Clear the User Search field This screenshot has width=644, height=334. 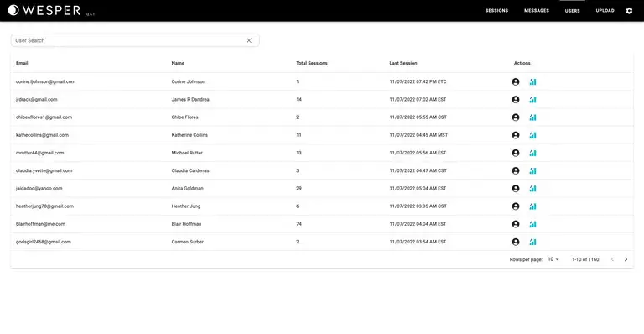(249, 40)
